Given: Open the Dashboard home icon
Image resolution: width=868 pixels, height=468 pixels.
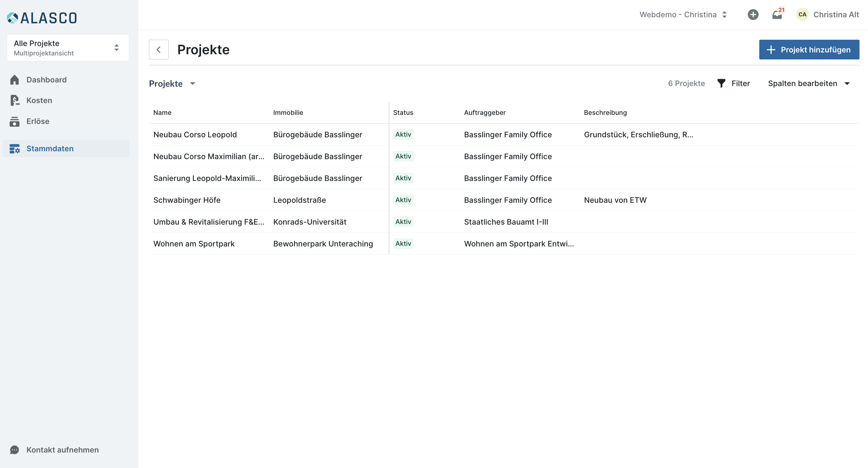Looking at the screenshot, I should point(15,80).
